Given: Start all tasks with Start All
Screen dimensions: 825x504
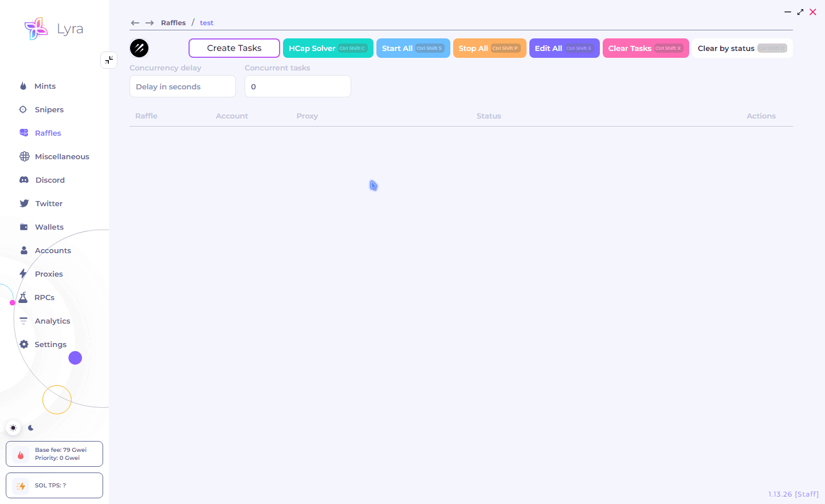Looking at the screenshot, I should point(412,48).
